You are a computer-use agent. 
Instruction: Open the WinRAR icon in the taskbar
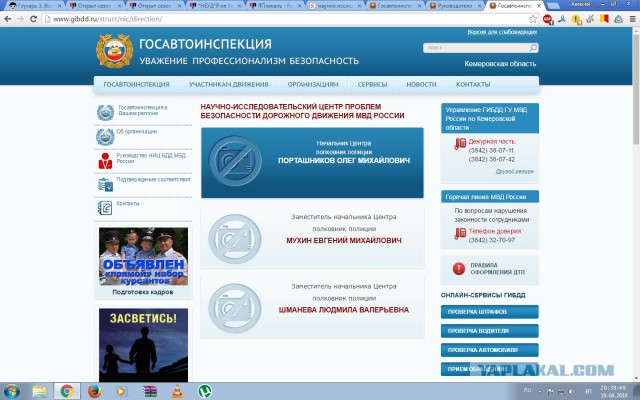[x=150, y=391]
